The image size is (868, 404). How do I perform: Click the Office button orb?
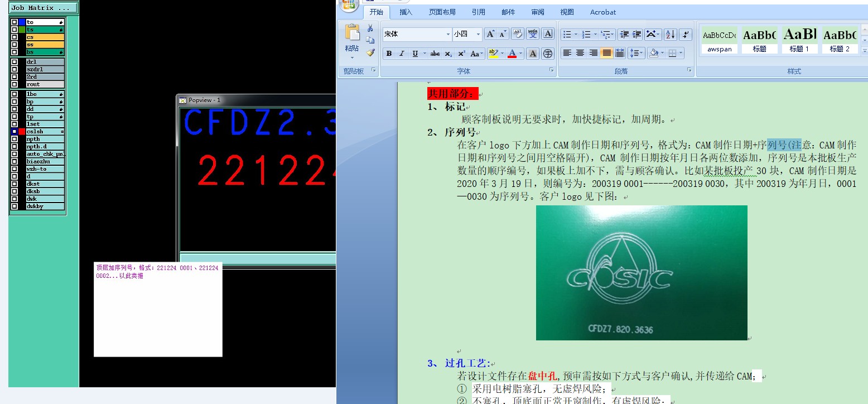(x=349, y=4)
